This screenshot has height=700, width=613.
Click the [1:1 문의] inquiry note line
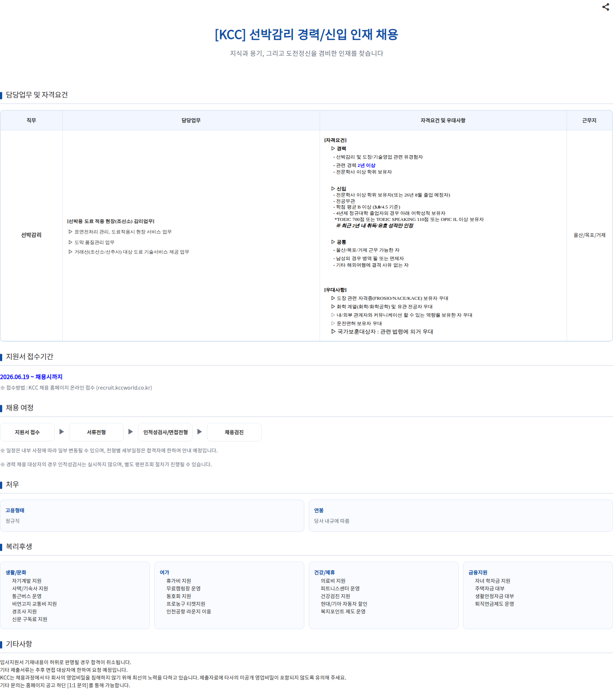[65, 685]
